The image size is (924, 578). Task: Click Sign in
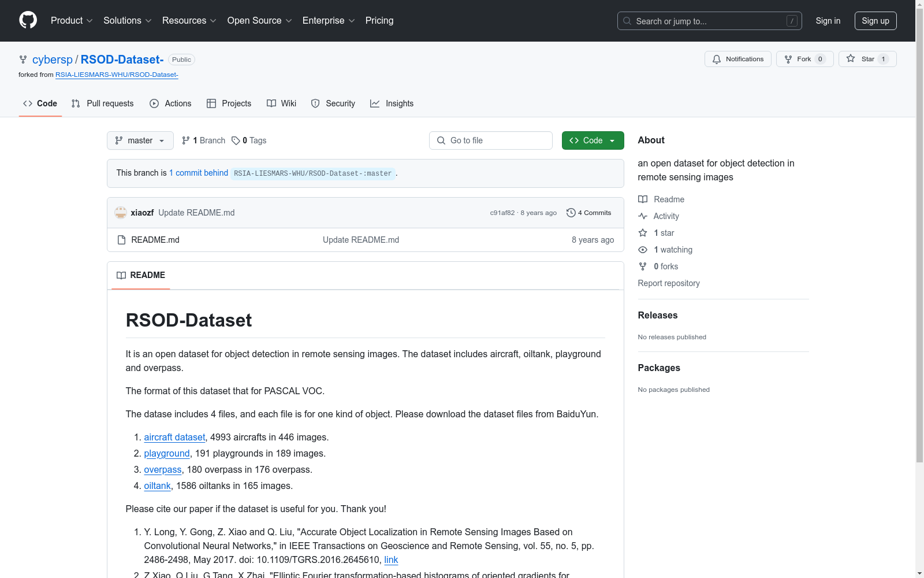828,21
